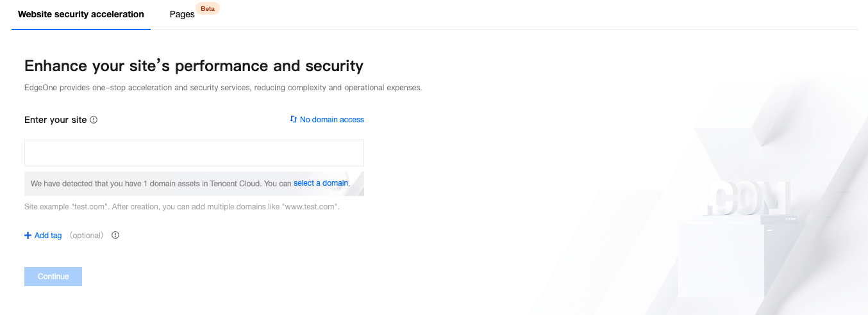Click the (optional) label

click(87, 236)
